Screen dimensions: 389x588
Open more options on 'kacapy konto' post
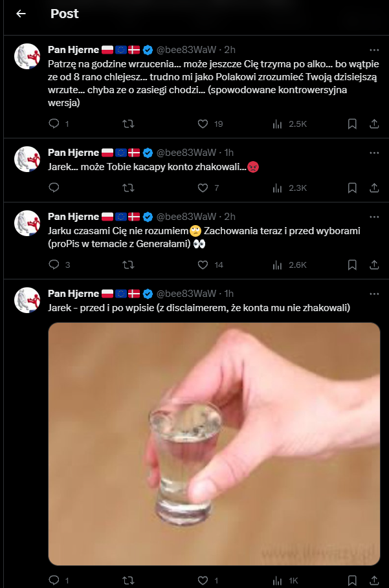(x=374, y=153)
